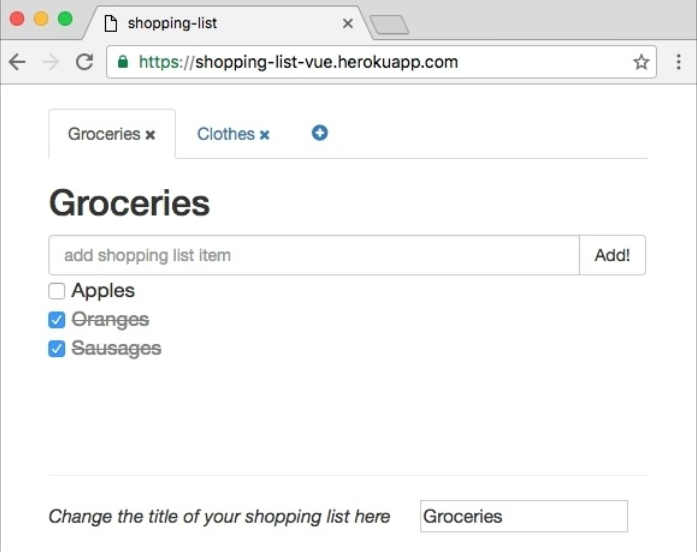The image size is (697, 552).
Task: Focus the add shopping list item field
Action: coord(313,255)
